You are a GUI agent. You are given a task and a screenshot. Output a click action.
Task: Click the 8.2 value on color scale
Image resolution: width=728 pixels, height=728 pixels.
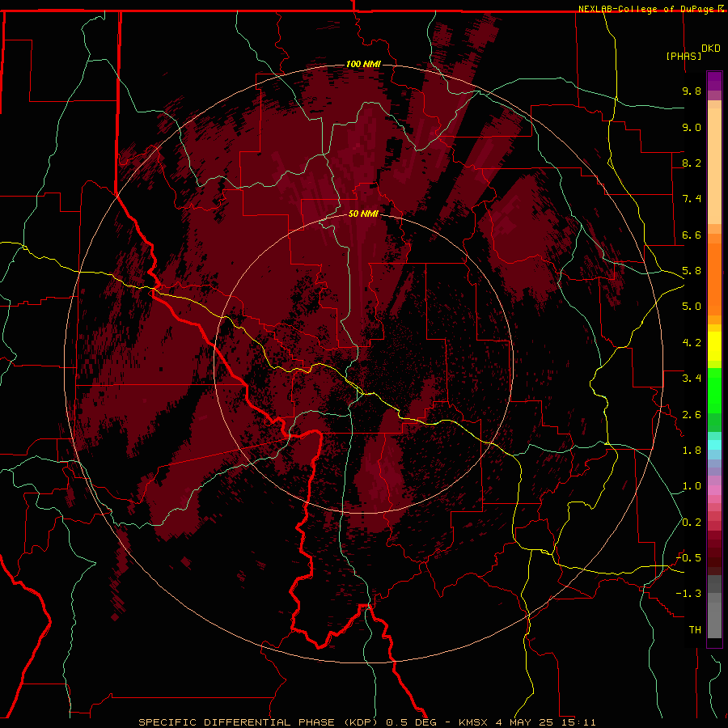tap(692, 163)
